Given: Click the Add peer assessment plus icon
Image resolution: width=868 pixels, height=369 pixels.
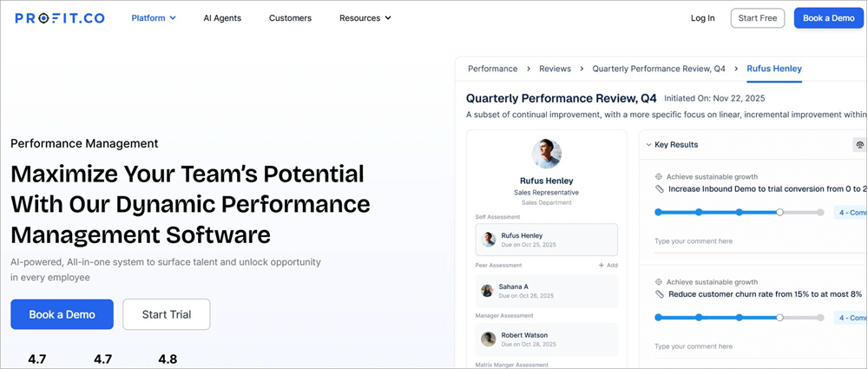Looking at the screenshot, I should point(602,265).
